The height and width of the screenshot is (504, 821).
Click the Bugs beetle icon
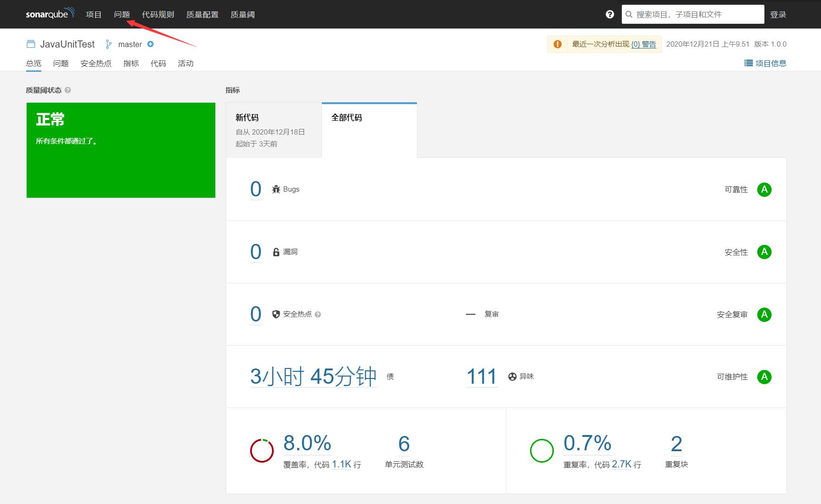pyautogui.click(x=276, y=189)
